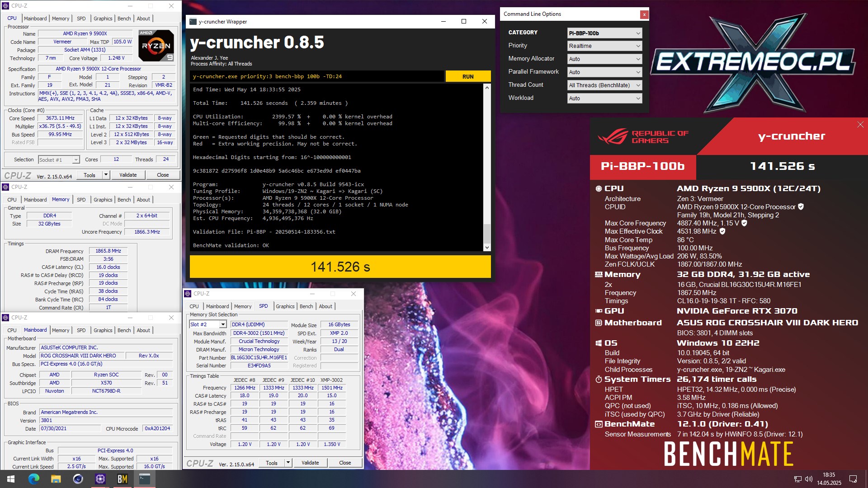Expand Tools dropdown arrow in CPU window
868x488 pixels.
pyautogui.click(x=106, y=175)
